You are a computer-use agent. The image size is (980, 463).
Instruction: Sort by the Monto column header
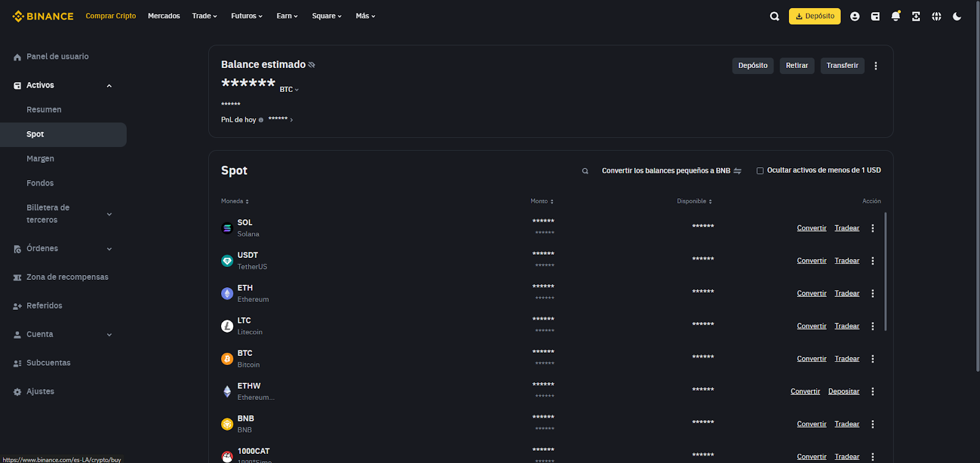point(541,201)
